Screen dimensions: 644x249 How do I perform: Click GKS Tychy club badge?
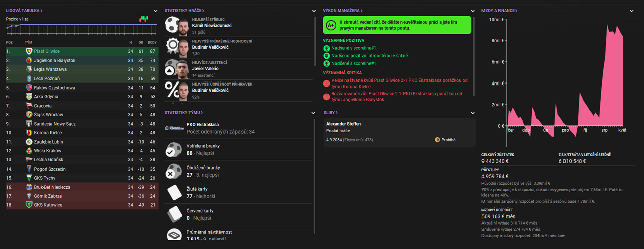(29, 178)
